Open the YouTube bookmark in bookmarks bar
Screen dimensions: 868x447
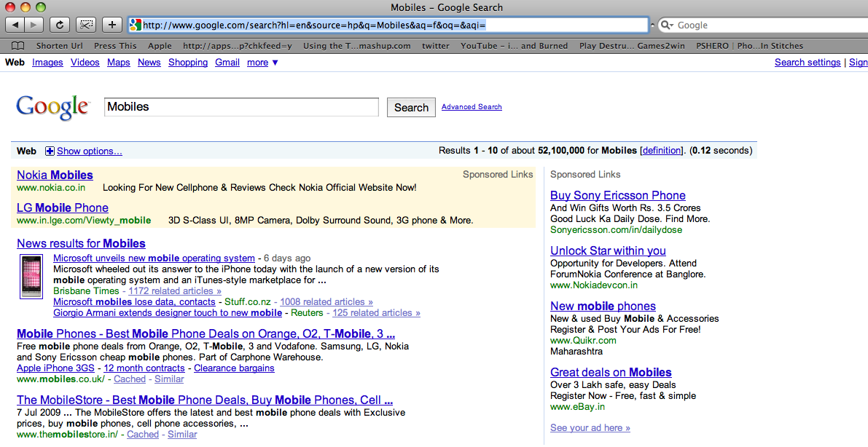[515, 46]
